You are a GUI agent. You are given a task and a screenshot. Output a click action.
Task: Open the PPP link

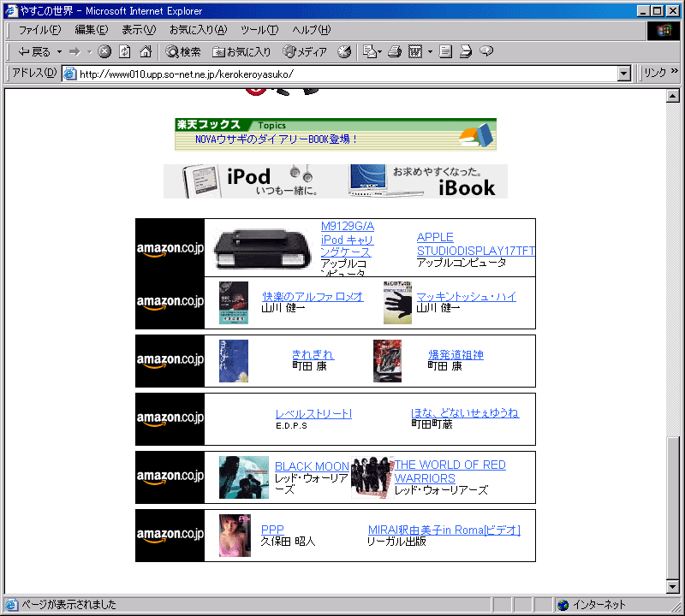click(x=272, y=530)
